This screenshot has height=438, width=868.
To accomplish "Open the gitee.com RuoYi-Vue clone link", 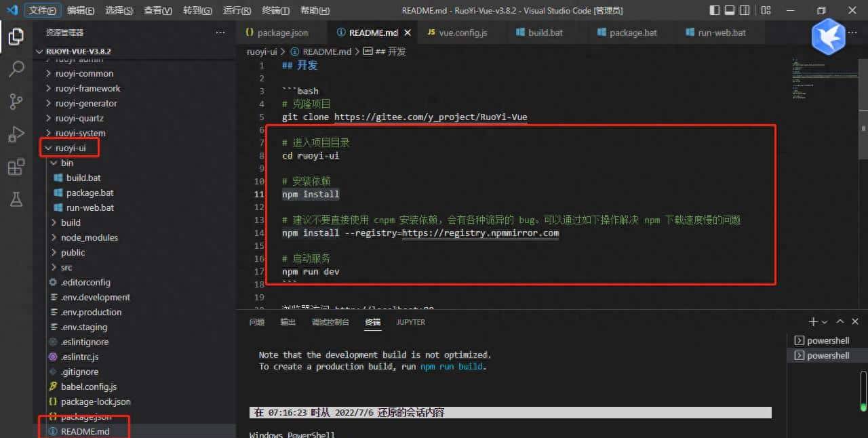I will 431,117.
